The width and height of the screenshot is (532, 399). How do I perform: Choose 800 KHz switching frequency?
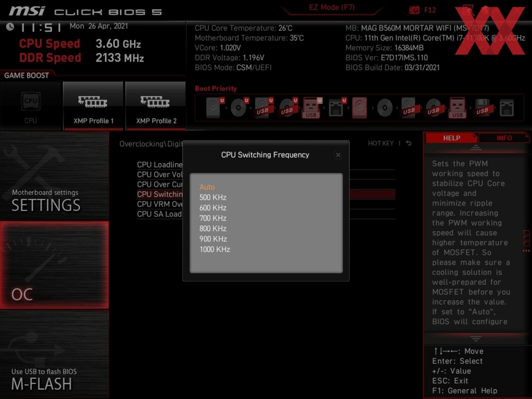coord(213,228)
